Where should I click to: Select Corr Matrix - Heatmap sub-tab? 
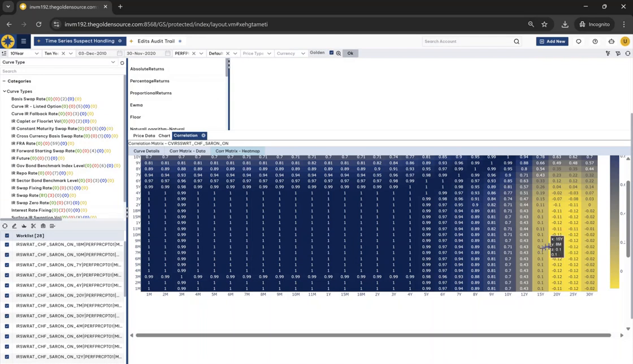coord(237,151)
